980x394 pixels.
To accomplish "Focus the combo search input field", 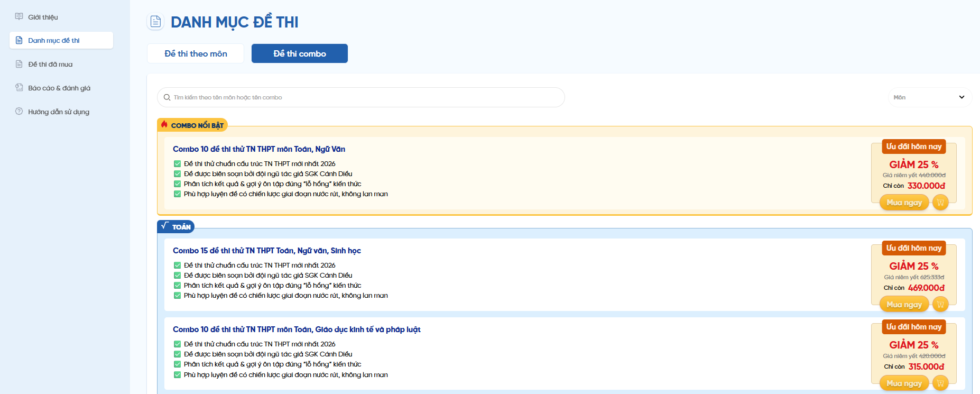I will (x=365, y=97).
